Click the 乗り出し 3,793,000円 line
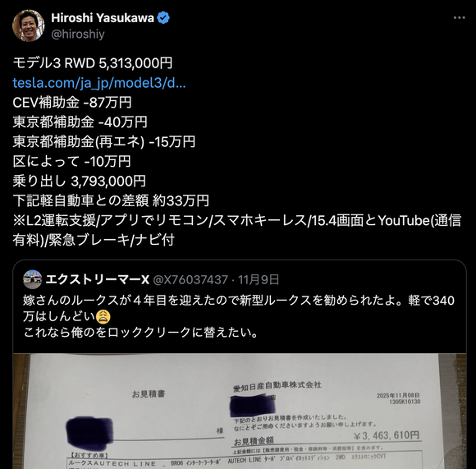This screenshot has height=469, width=476. coord(80,181)
